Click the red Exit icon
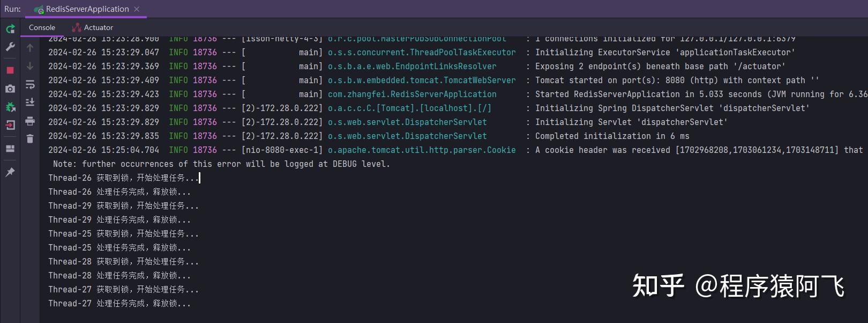 point(10,125)
